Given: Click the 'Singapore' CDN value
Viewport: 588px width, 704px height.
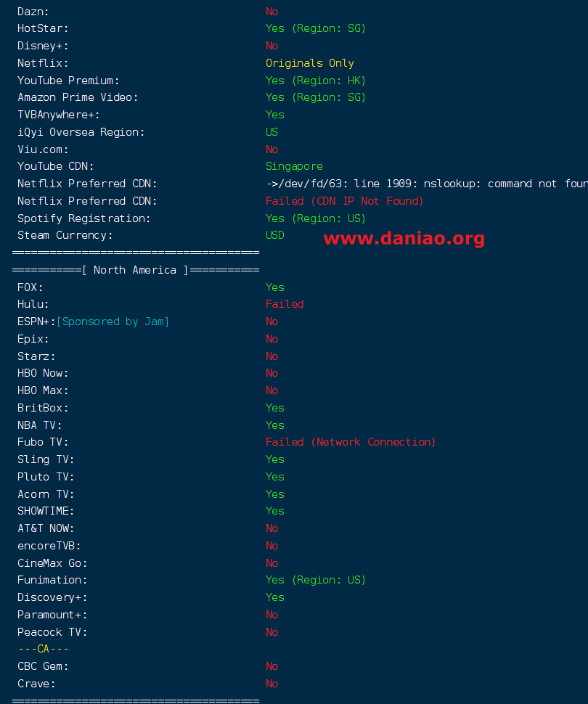Looking at the screenshot, I should 294,167.
